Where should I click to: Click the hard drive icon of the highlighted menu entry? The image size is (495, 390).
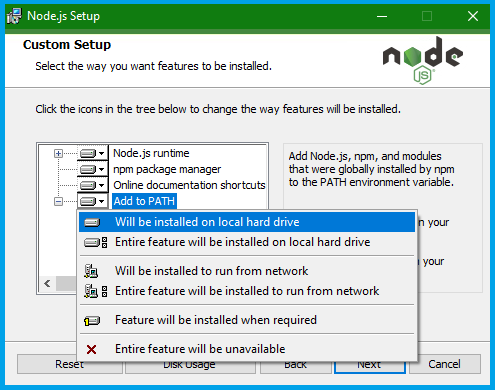tap(92, 222)
